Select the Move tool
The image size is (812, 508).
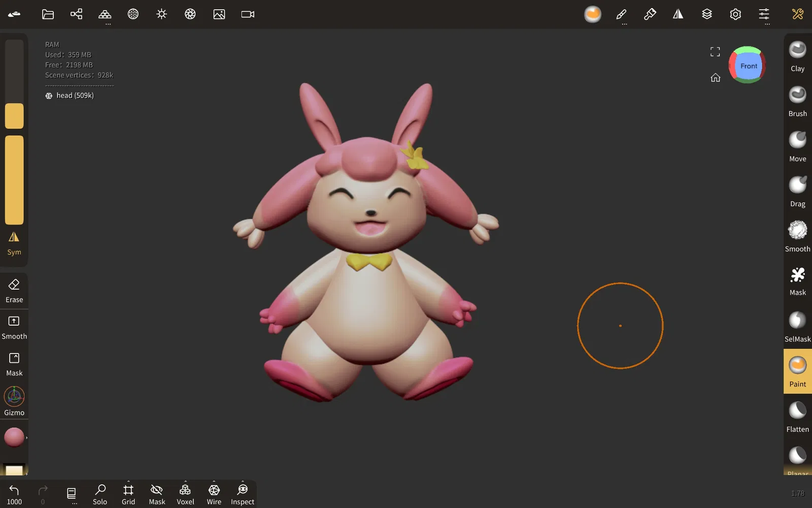(x=797, y=147)
